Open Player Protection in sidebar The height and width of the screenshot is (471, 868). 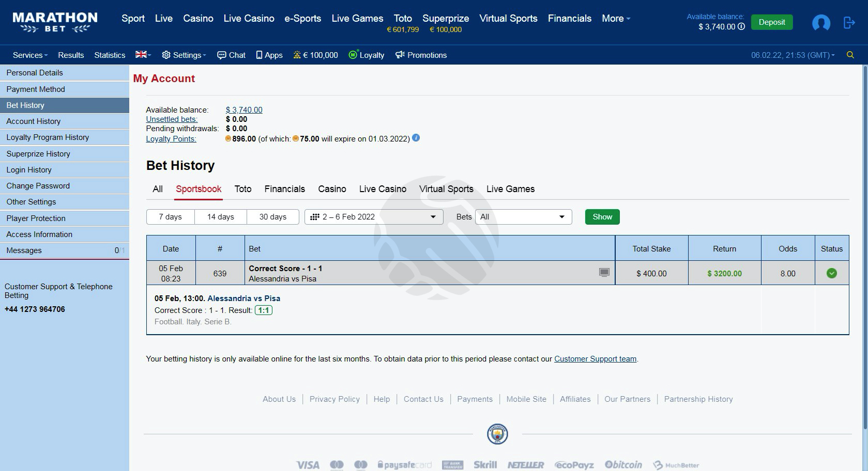65,218
